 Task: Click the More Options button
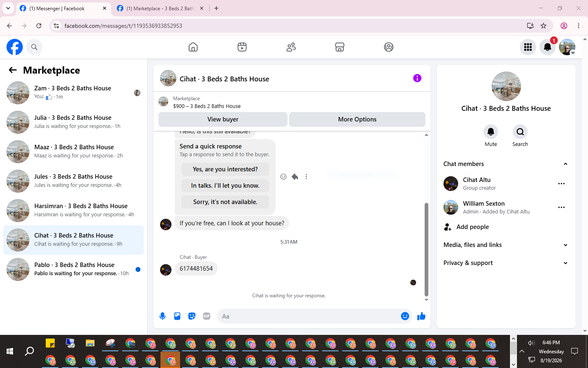357,119
